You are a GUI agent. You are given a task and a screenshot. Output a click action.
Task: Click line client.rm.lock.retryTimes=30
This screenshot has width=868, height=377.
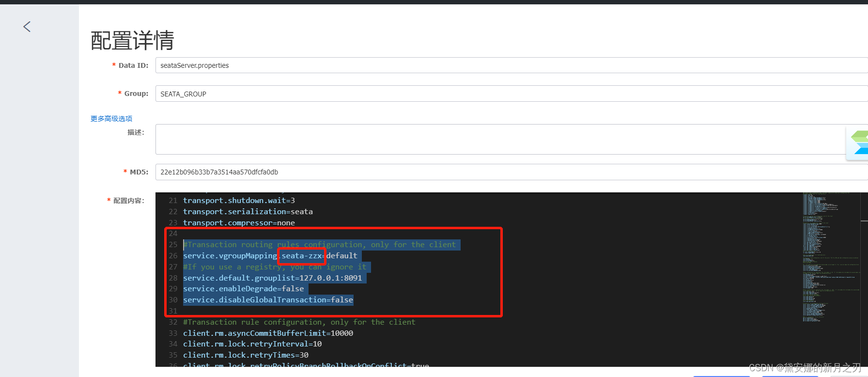tap(246, 355)
